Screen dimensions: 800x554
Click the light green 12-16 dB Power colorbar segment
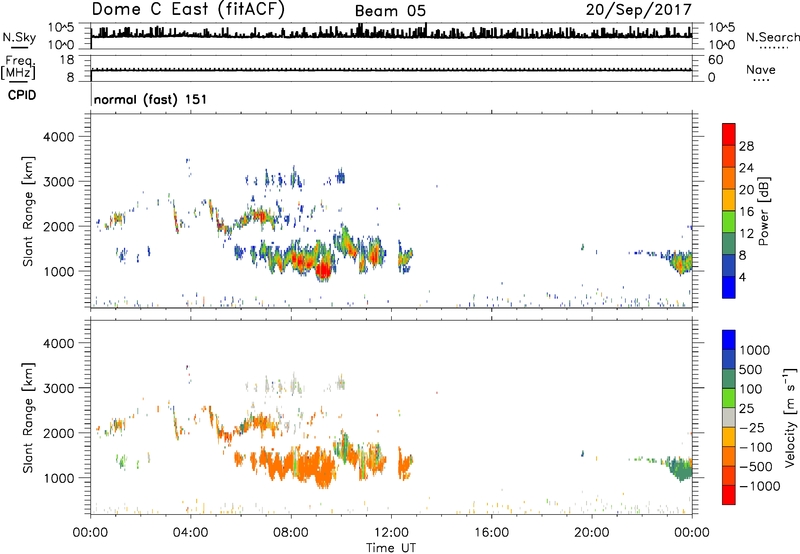click(729, 222)
